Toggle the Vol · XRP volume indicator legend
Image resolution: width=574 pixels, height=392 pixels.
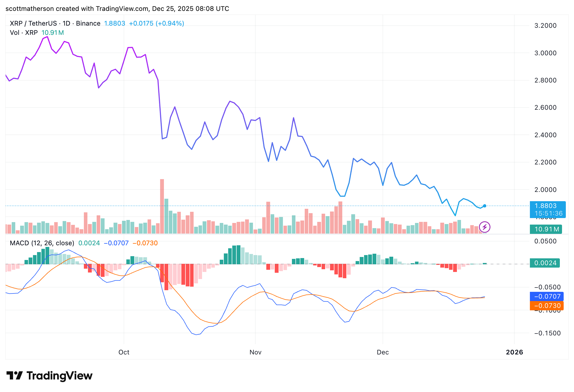(x=23, y=33)
